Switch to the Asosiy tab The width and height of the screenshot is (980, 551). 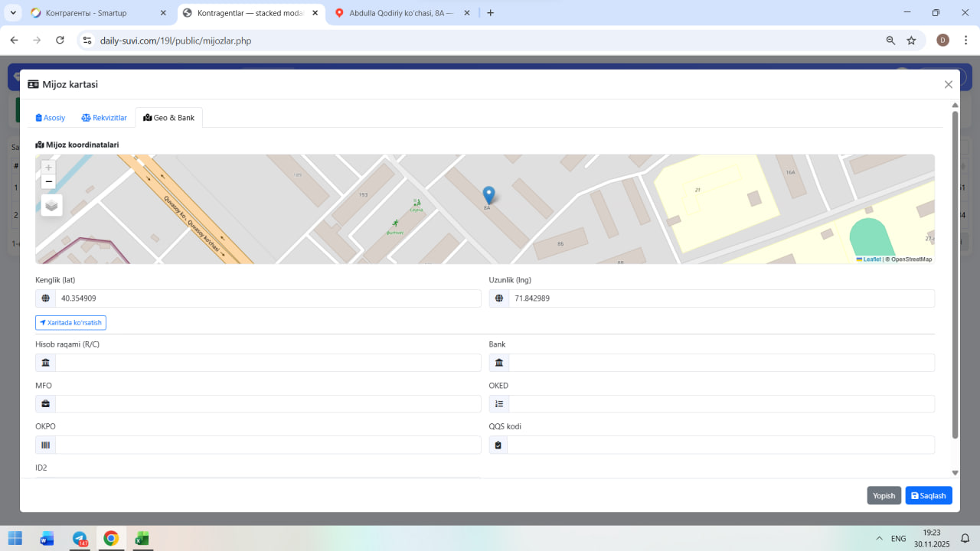(51, 118)
